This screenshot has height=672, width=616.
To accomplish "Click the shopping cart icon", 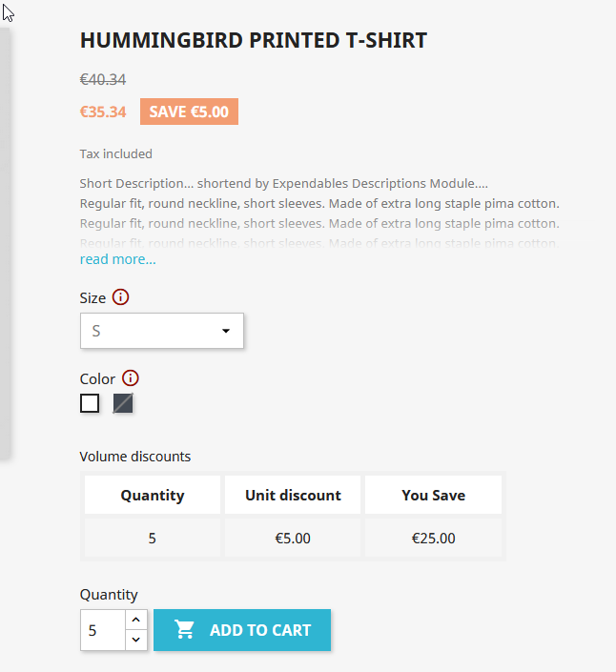I will [x=185, y=630].
